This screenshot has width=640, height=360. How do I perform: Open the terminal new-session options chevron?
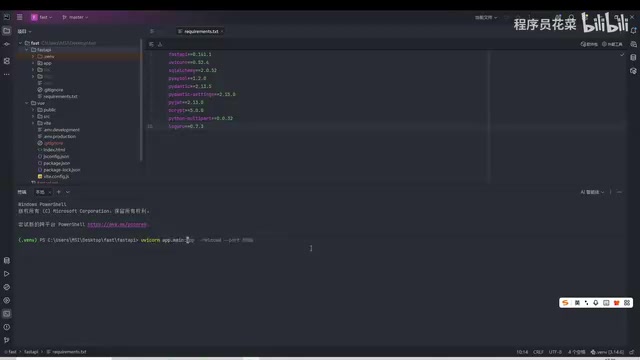coord(68,192)
